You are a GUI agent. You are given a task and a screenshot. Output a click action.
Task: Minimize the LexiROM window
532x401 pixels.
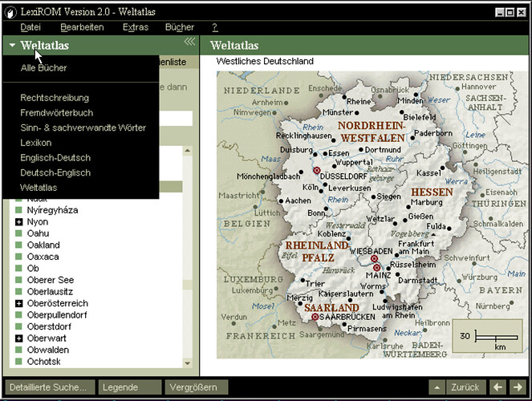(499, 13)
